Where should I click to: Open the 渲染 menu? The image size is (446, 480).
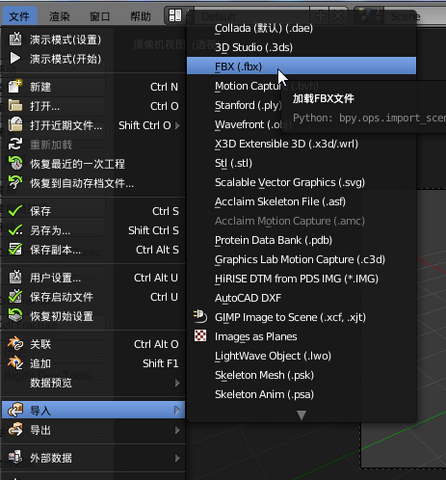60,16
